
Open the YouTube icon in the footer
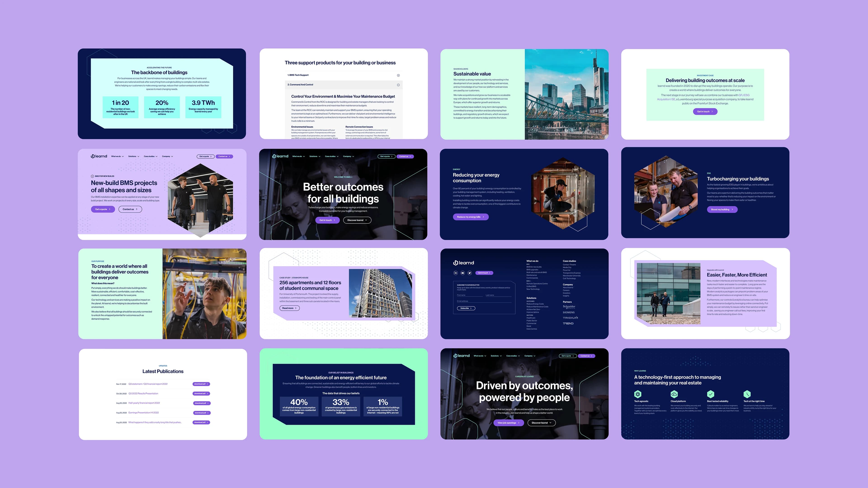[463, 273]
